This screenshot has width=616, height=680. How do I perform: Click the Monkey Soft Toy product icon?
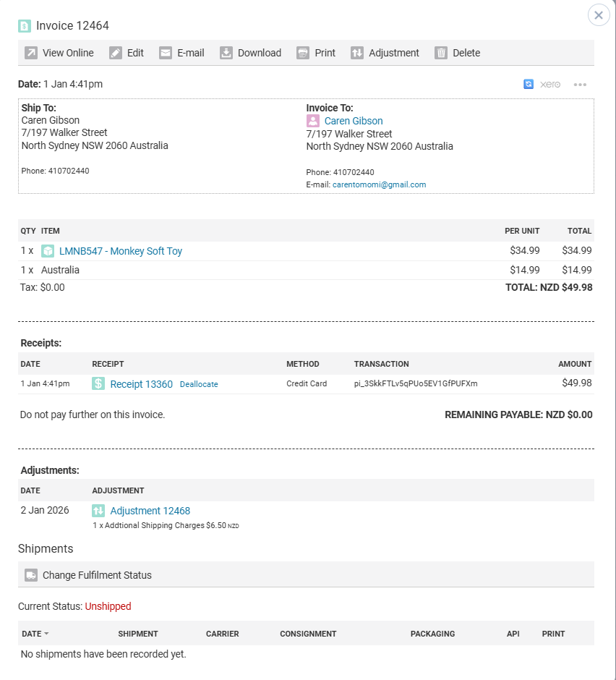pyautogui.click(x=48, y=251)
